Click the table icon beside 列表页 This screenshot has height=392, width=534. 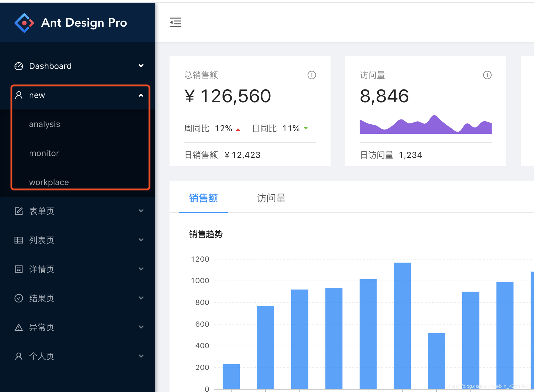tap(19, 240)
